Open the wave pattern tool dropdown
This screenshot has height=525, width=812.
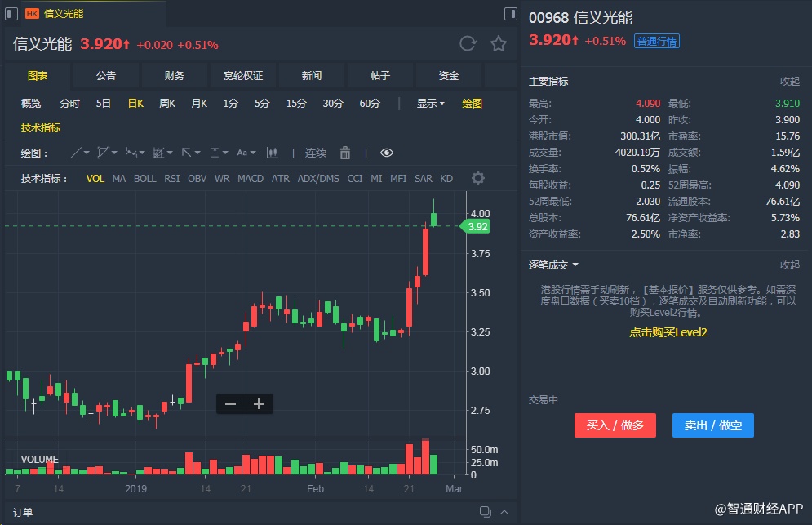[135, 153]
